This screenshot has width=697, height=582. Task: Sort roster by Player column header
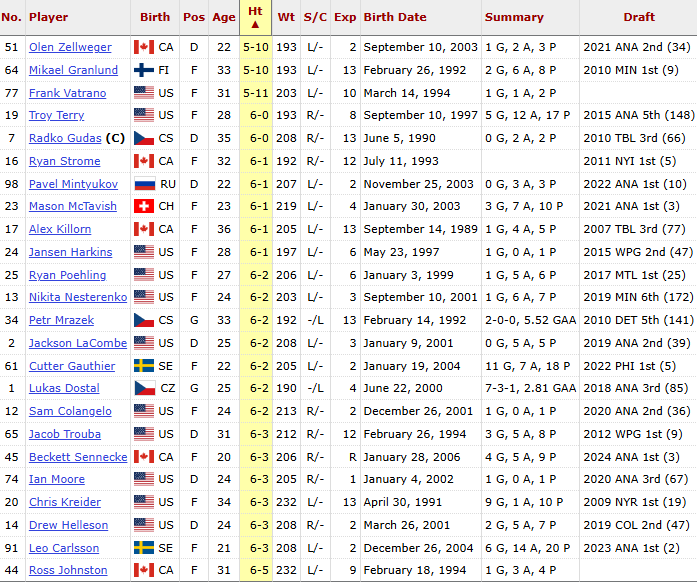(x=48, y=17)
